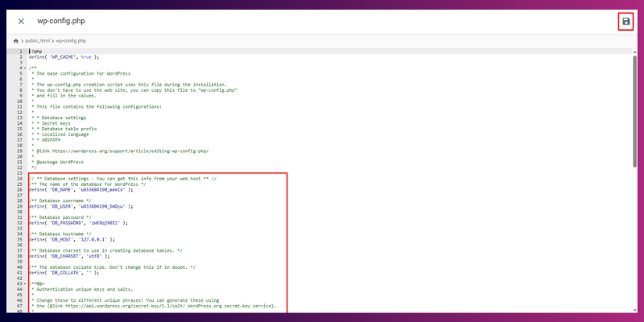The height and width of the screenshot is (322, 644).
Task: Click line number 1 in the gutter
Action: coord(21,52)
